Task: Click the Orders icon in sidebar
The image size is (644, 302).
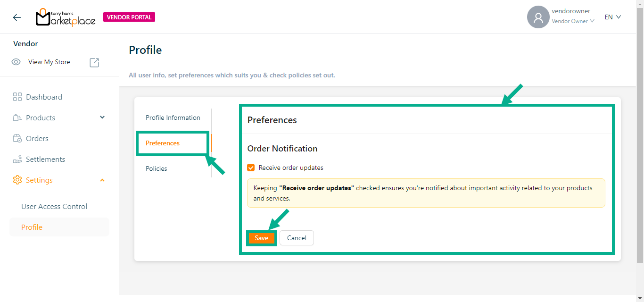Action: pos(17,139)
